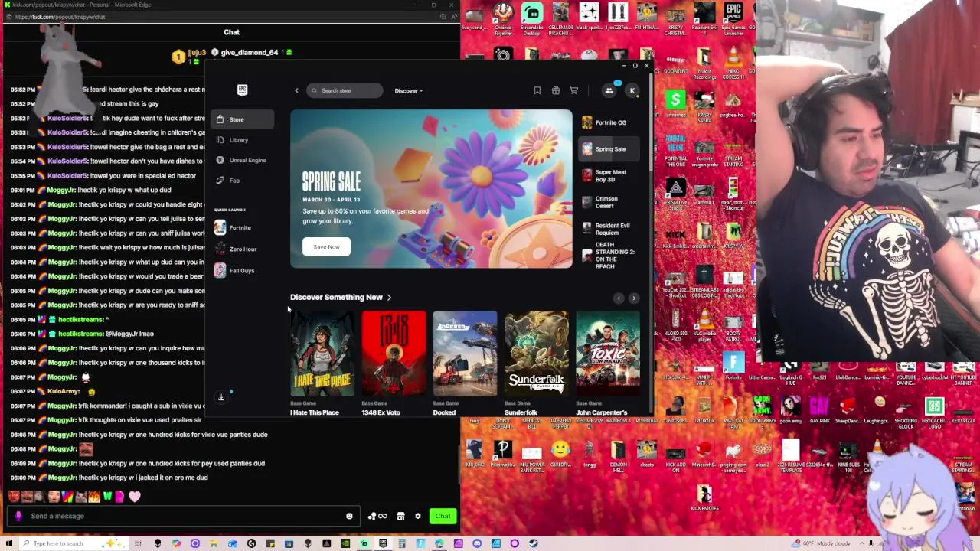Open I Hate This Place game card
980x551 pixels.
tap(322, 364)
